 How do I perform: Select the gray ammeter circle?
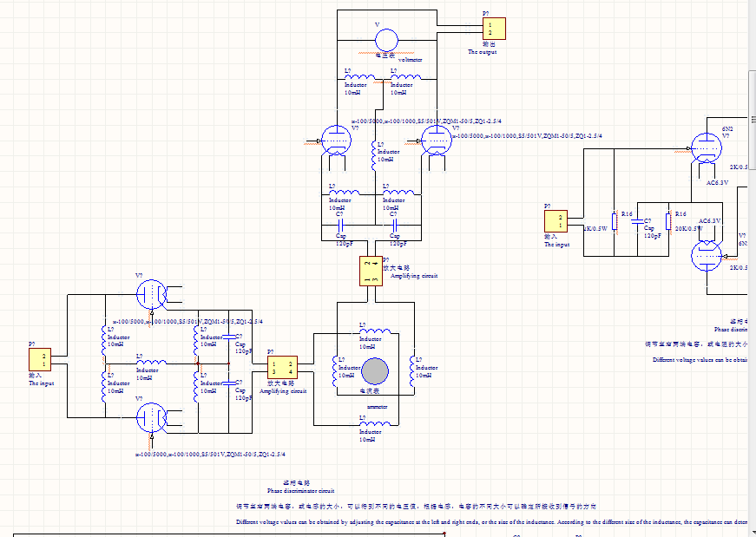click(375, 371)
